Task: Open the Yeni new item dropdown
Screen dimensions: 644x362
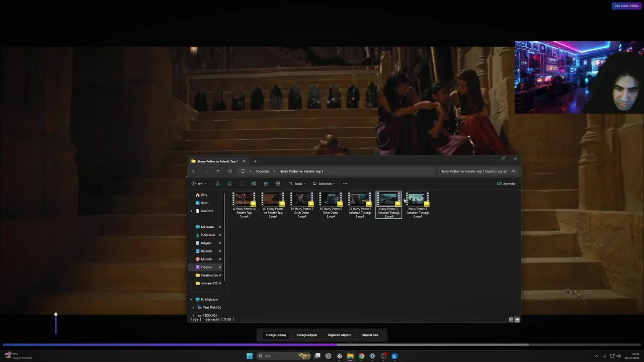Action: click(x=199, y=184)
